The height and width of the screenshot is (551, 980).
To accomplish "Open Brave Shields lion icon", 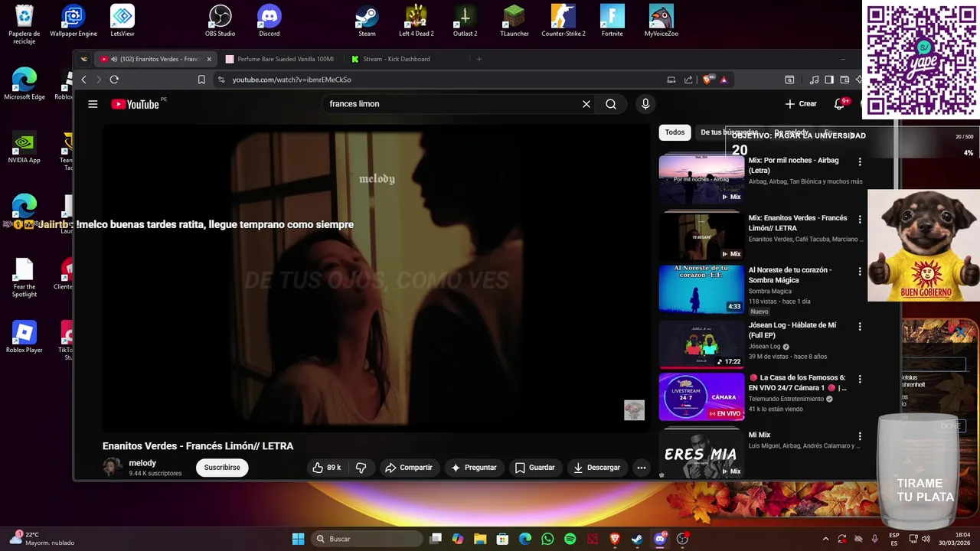I will (708, 80).
